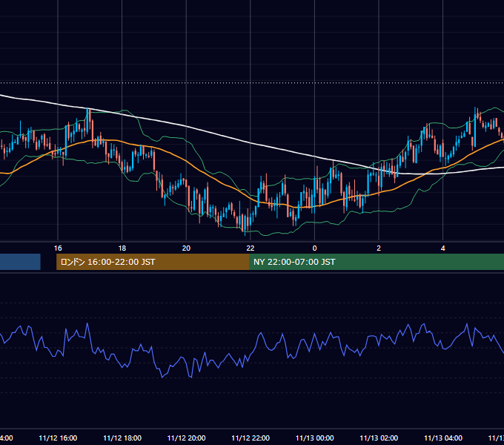Click the 11/12 18:00 date label
Image resolution: width=504 pixels, height=445 pixels.
122,438
